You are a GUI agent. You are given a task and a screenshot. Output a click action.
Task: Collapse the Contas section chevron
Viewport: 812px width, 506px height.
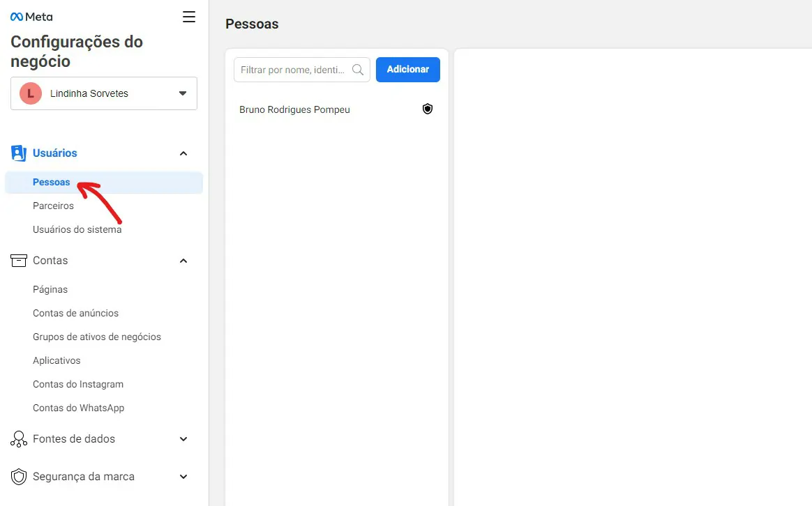click(x=183, y=261)
